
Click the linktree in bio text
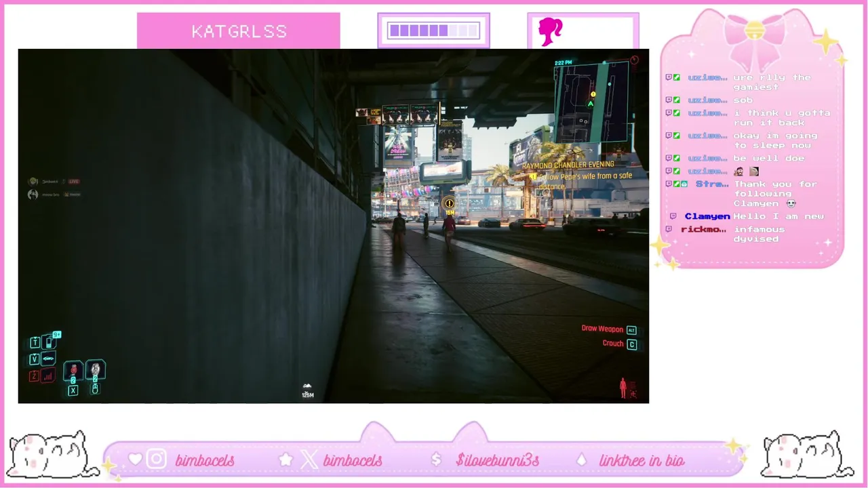click(x=642, y=460)
